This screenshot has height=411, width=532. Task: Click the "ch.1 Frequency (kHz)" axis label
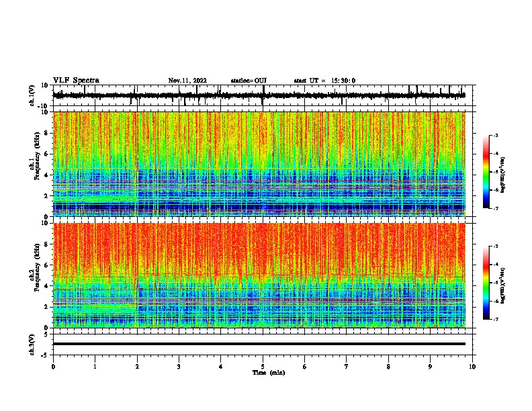pyautogui.click(x=35, y=156)
